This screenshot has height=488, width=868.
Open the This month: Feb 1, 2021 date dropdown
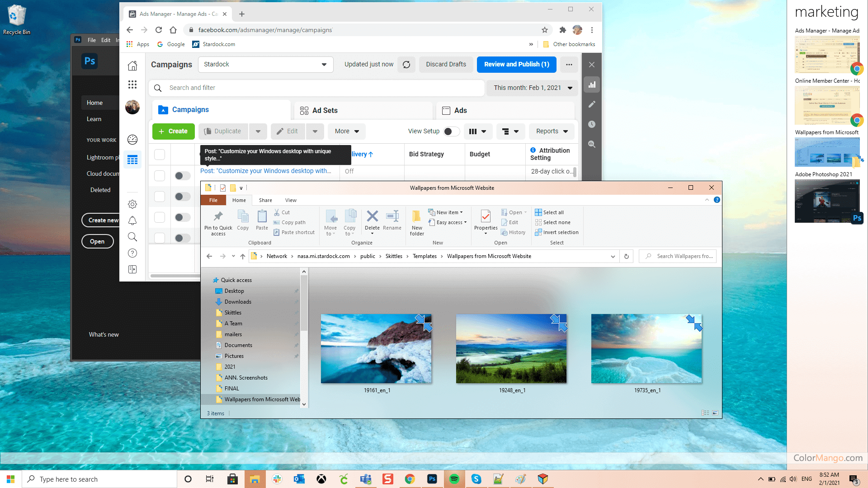pos(532,88)
